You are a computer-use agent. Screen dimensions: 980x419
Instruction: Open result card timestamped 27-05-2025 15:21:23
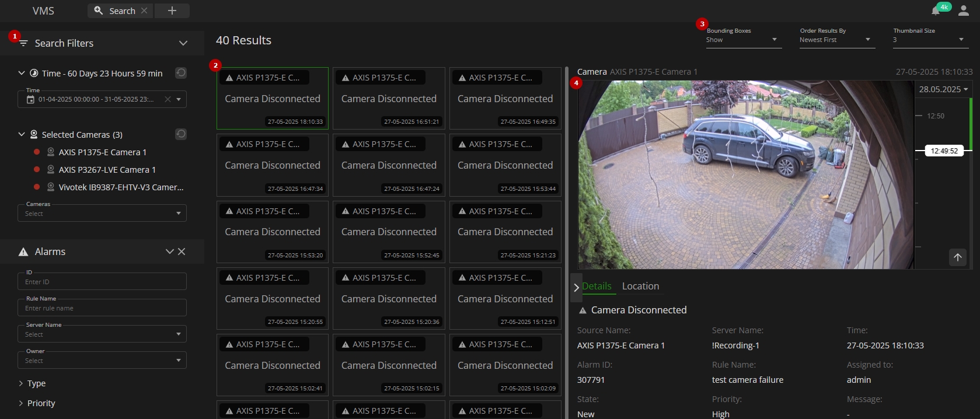point(505,232)
